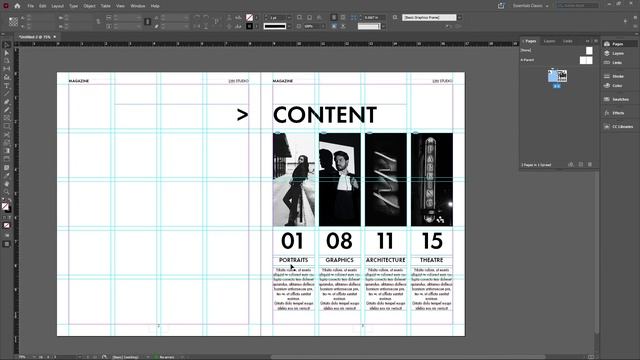640x360 pixels.
Task: Collapse the Pages panel to icons
Action: point(588,41)
